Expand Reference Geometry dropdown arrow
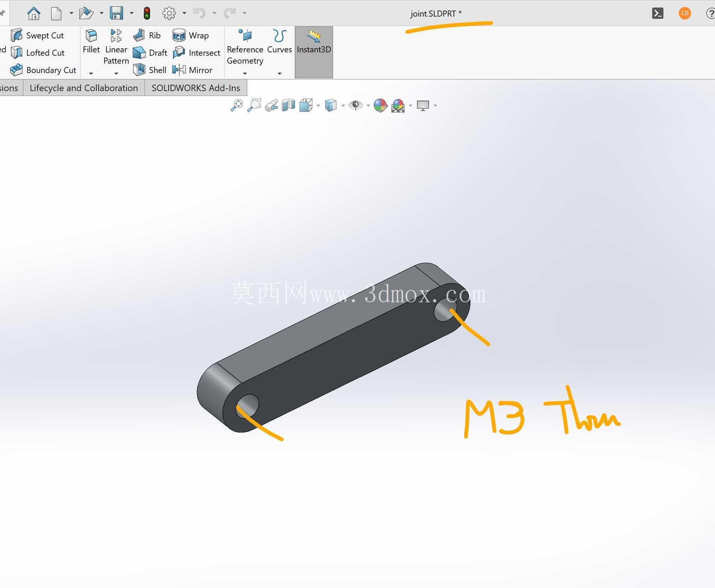The image size is (715, 588). point(245,73)
